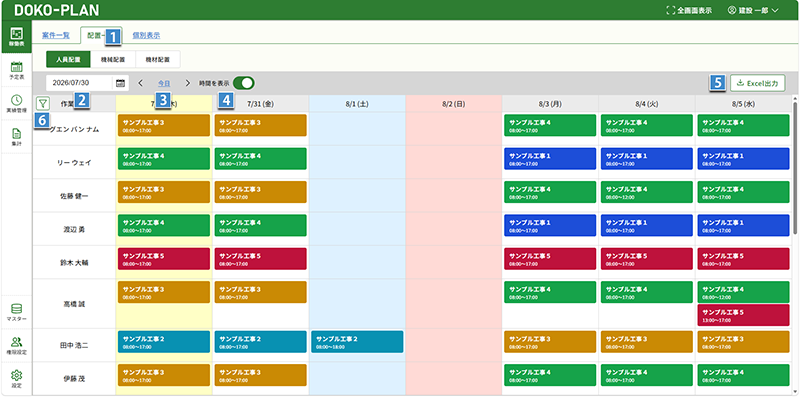
Task: Open the 集計 report sidebar icon
Action: point(16,137)
